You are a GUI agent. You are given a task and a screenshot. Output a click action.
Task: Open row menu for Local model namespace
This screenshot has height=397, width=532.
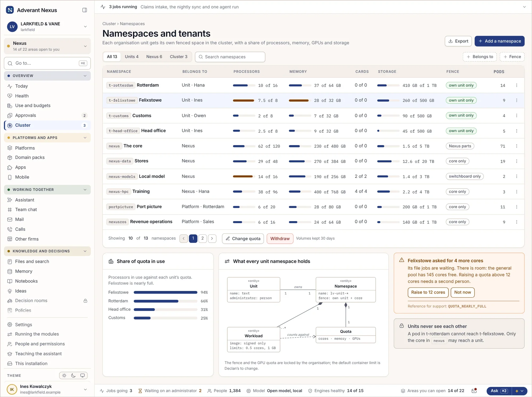pos(517,176)
